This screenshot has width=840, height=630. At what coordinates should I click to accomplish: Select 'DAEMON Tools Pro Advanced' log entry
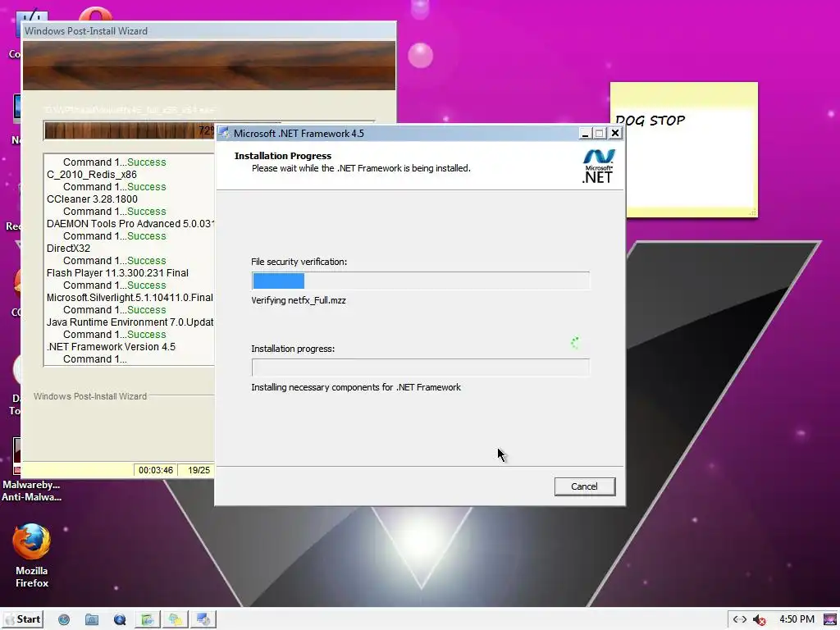pos(130,223)
